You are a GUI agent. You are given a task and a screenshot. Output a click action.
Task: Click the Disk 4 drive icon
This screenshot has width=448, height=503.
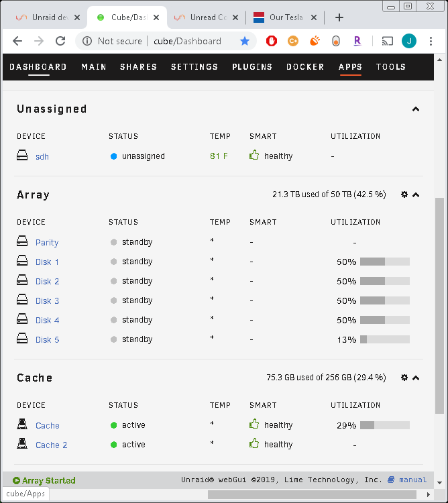pos(22,319)
